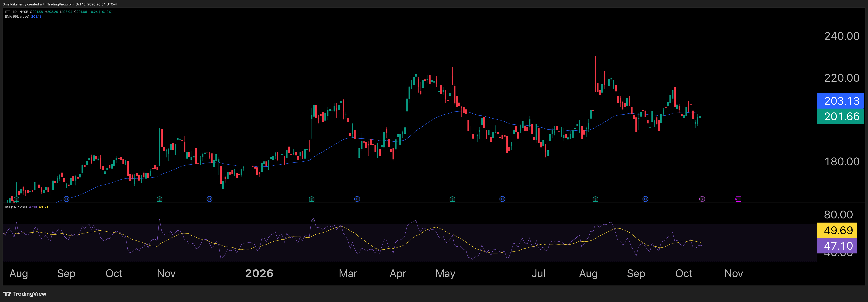Click the ITT · 1D · NYSE symbol legend
The height and width of the screenshot is (302, 868).
17,12
